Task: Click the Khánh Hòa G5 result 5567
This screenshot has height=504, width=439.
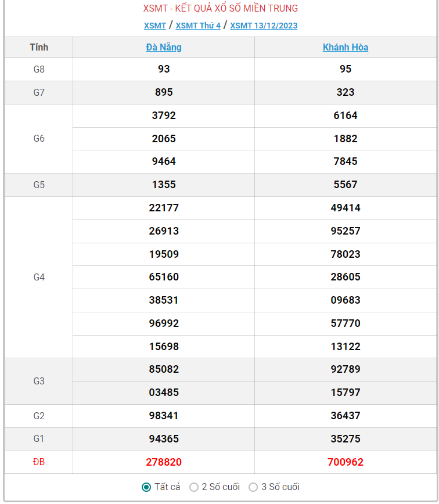Action: (346, 185)
